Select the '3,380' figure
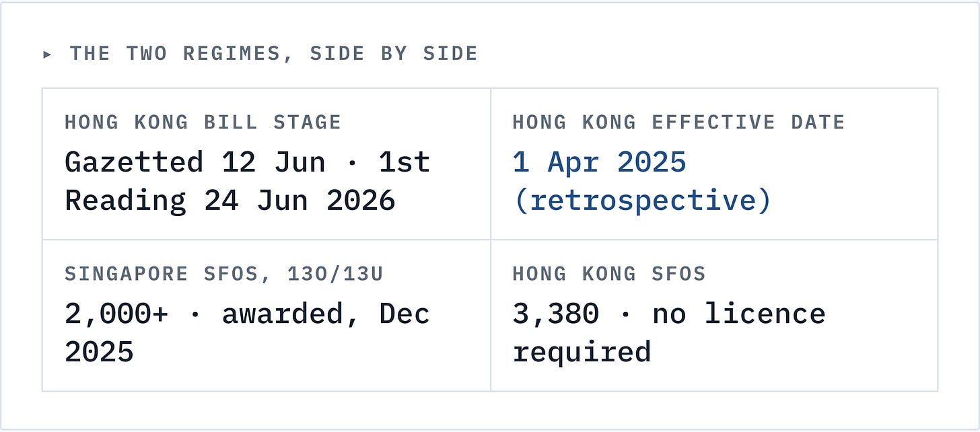 coord(556,314)
